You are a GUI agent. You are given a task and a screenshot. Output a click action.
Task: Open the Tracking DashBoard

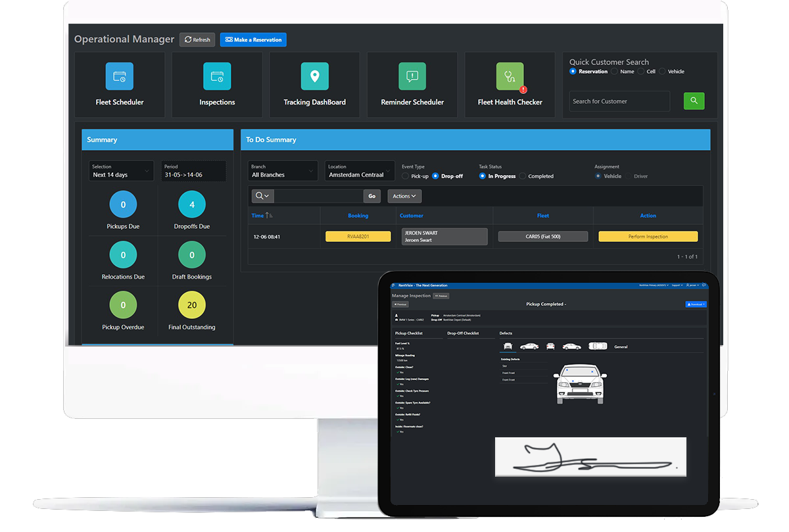(314, 84)
